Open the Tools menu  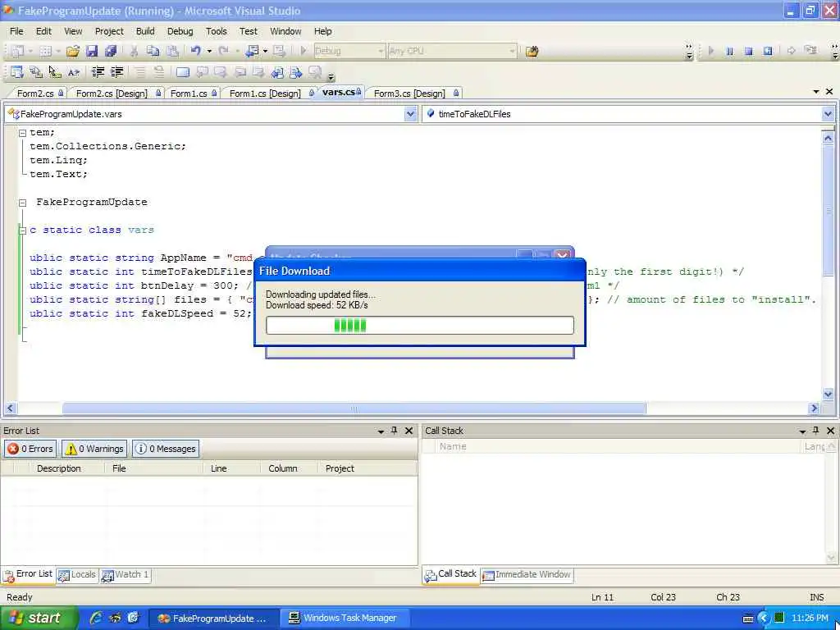(x=217, y=31)
